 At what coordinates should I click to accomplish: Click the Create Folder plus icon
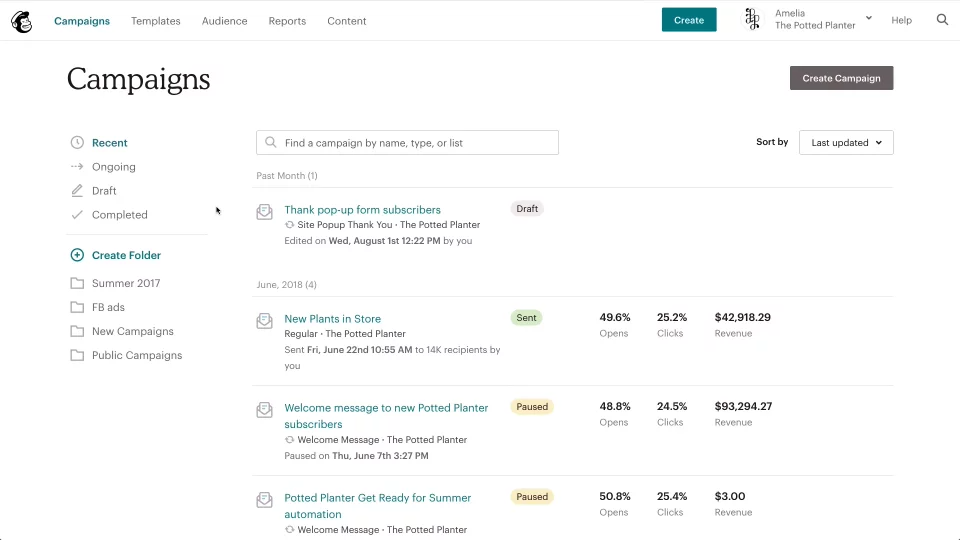pyautogui.click(x=77, y=255)
